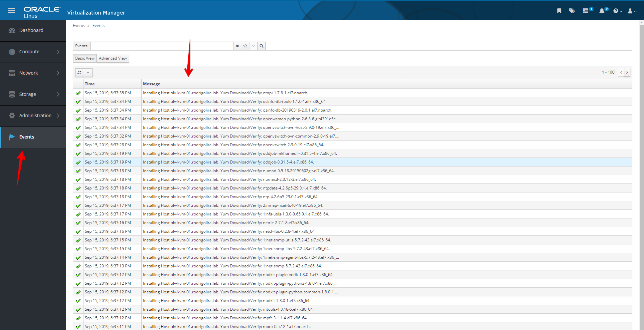Click the magnifier search button
This screenshot has width=644, height=330.
pyautogui.click(x=261, y=46)
